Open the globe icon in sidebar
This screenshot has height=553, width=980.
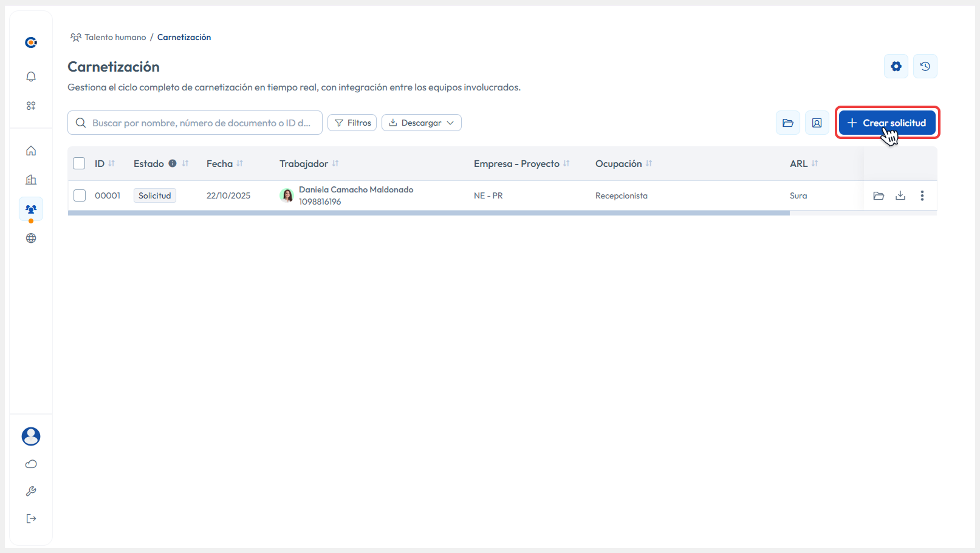tap(30, 238)
